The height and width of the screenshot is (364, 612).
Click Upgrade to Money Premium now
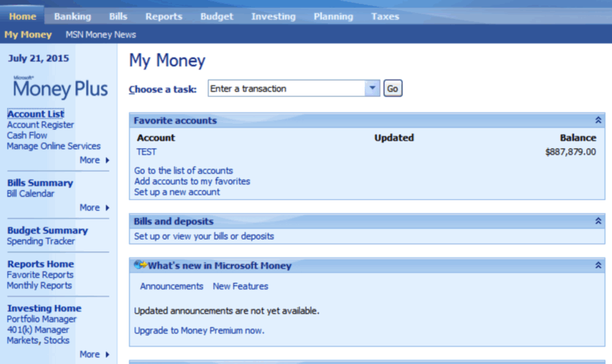199,331
